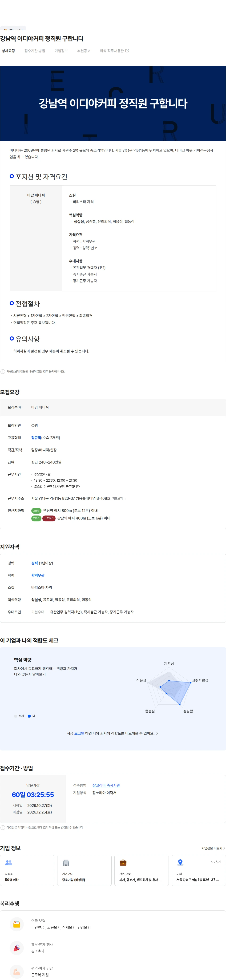Click the 강남역 이디야커피 banner image
This screenshot has height=980, width=226.
coord(113,103)
